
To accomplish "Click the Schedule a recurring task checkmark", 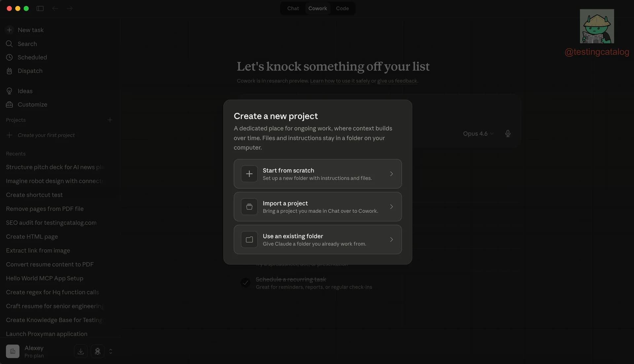I will point(245,283).
